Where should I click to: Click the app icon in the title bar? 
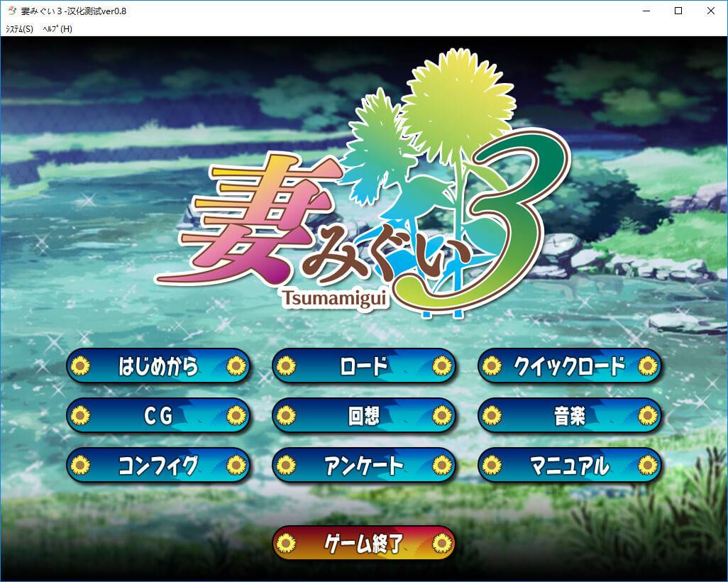pos(11,11)
